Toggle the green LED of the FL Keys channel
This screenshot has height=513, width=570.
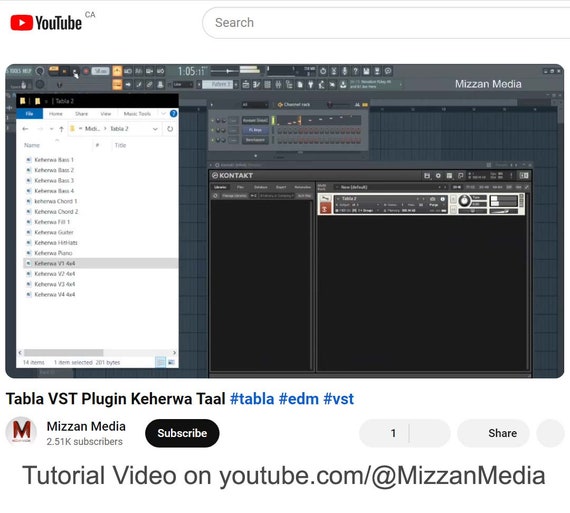(212, 130)
